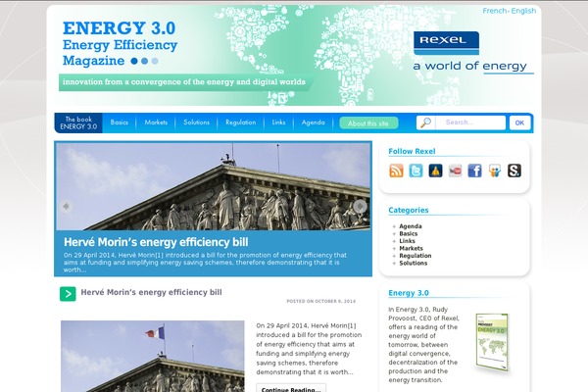Open The book ENERGY 3.0 menu item
Image resolution: width=588 pixels, height=392 pixels.
[x=78, y=122]
